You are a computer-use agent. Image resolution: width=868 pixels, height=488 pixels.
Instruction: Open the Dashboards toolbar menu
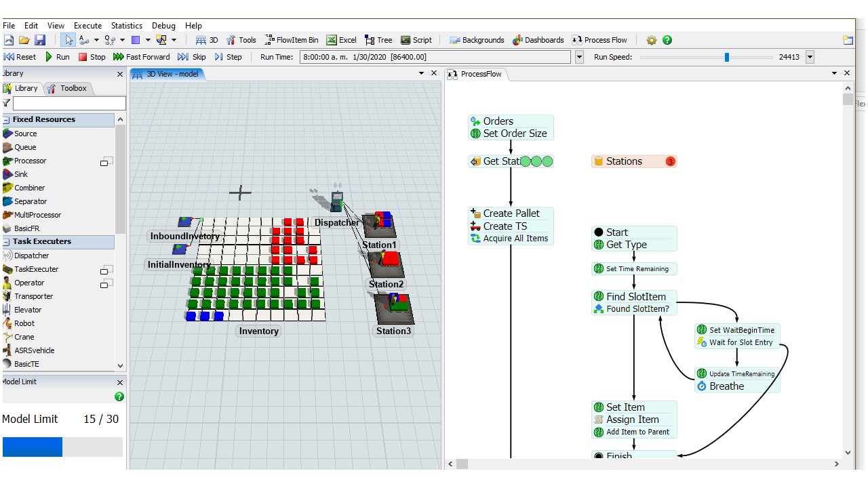(538, 40)
